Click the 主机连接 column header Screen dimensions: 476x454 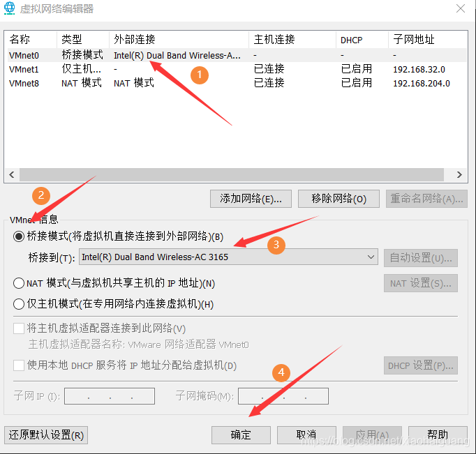pos(292,40)
